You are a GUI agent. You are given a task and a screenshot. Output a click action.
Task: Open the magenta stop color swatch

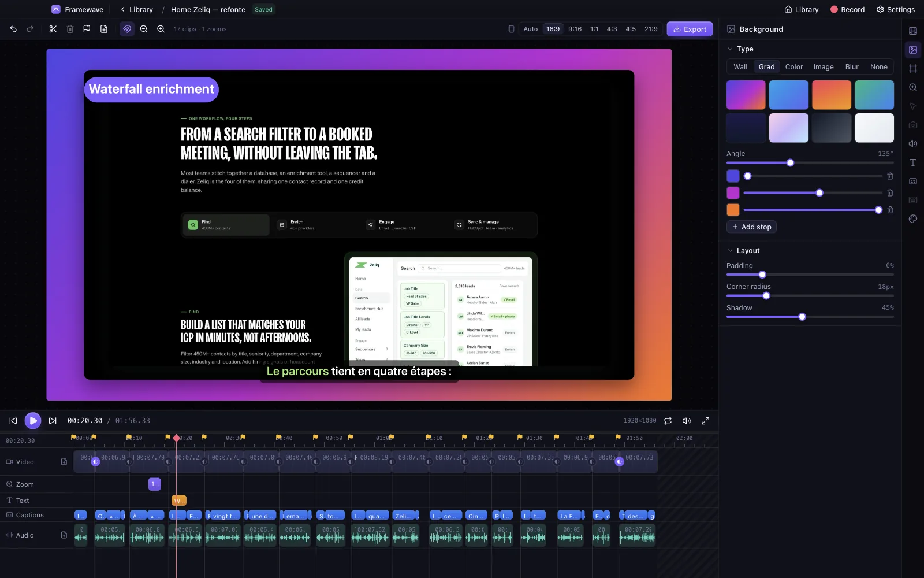733,192
